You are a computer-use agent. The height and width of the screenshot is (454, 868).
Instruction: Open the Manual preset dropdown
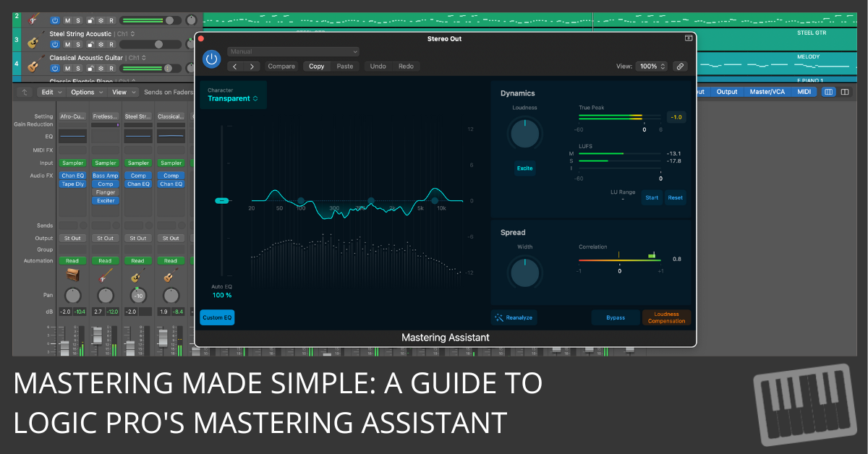click(x=293, y=52)
